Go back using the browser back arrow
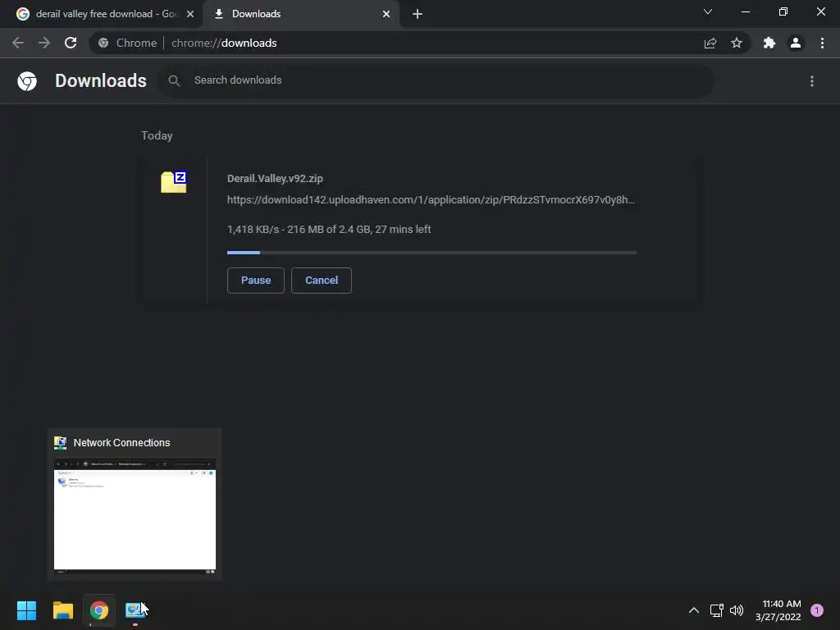Image resolution: width=840 pixels, height=630 pixels. click(x=18, y=43)
